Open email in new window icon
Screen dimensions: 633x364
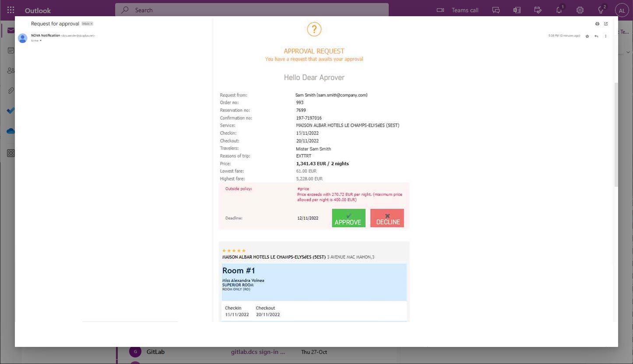coord(606,24)
